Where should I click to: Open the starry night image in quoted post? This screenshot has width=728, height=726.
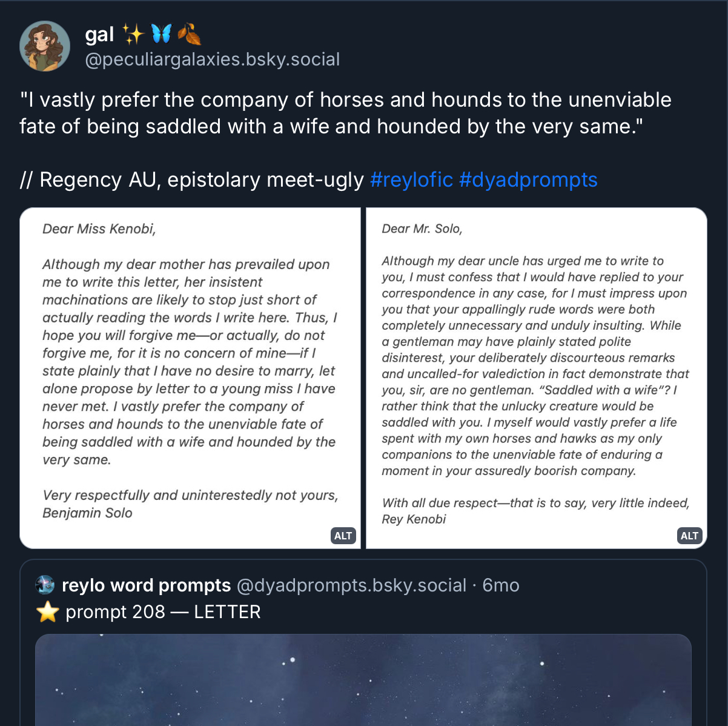point(363,679)
